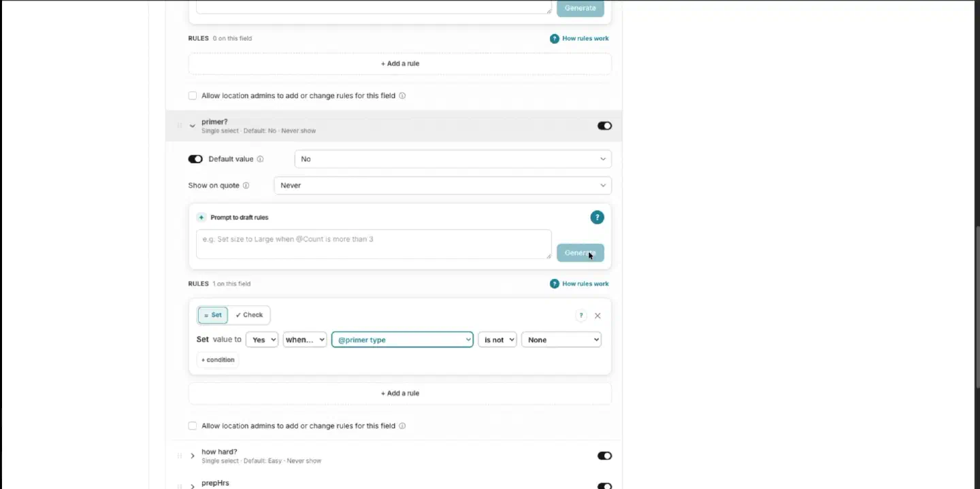980x489 pixels.
Task: Open the @primer type field dropdown
Action: tap(402, 339)
